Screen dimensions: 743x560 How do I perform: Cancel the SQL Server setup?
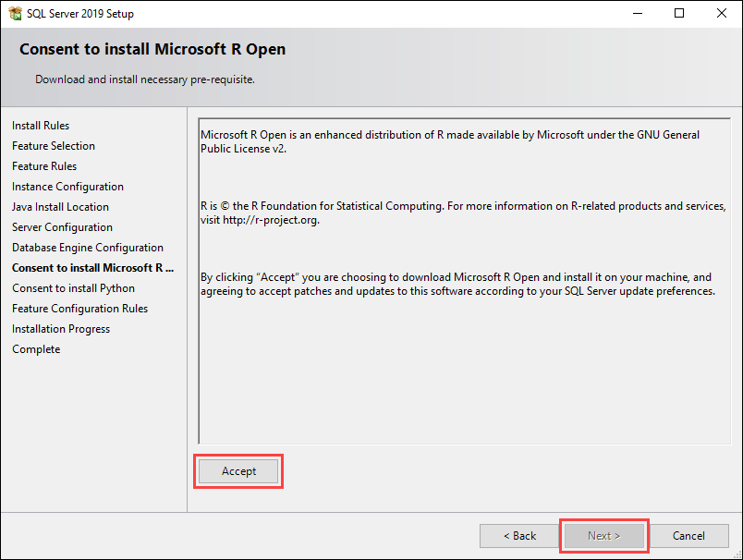(x=688, y=536)
